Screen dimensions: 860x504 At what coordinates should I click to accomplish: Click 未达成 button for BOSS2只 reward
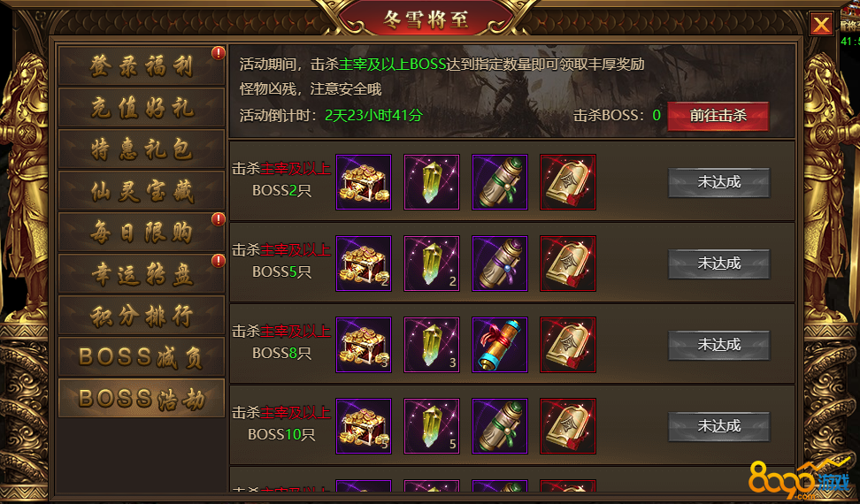click(718, 182)
